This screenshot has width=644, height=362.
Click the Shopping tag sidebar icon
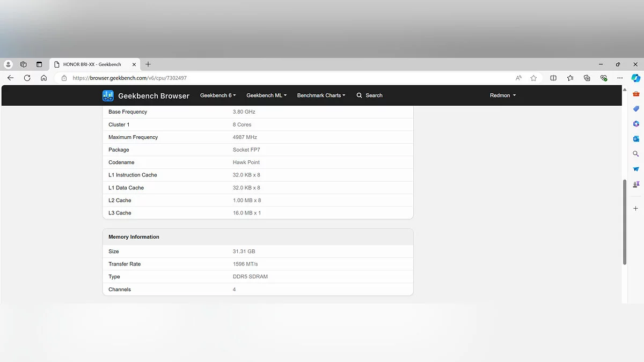pyautogui.click(x=636, y=109)
